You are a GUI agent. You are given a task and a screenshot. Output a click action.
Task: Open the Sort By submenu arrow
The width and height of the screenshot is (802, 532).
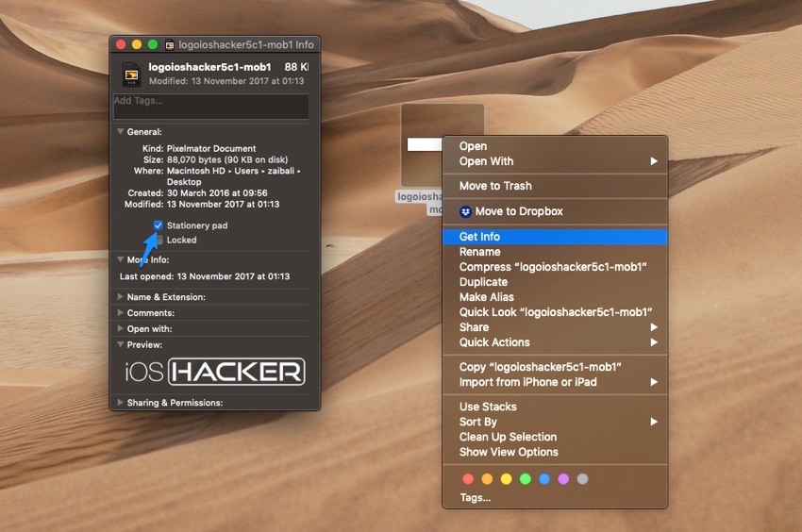click(654, 422)
